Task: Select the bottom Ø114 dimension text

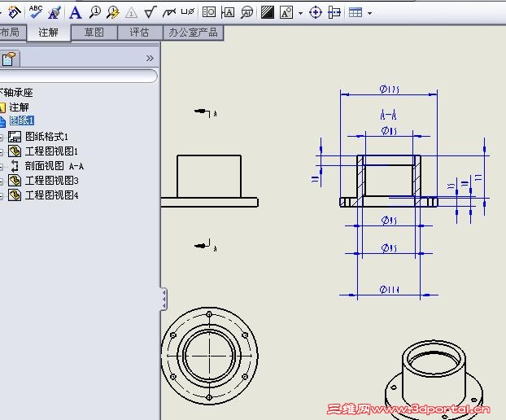Action: point(389,289)
